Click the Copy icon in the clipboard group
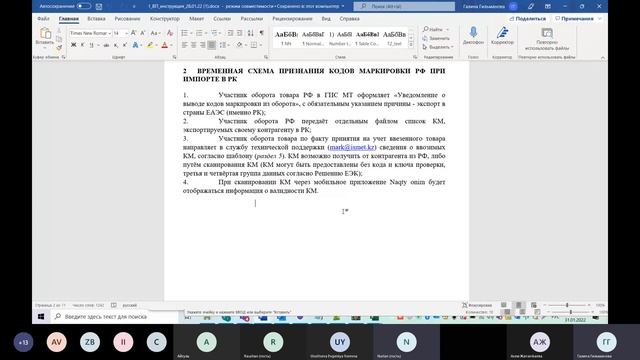This screenshot has width=640, height=360. [x=59, y=39]
